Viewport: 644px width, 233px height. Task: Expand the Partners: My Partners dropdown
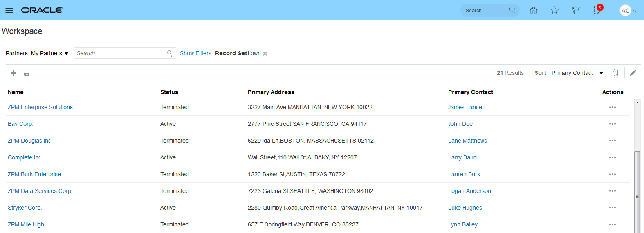click(37, 53)
